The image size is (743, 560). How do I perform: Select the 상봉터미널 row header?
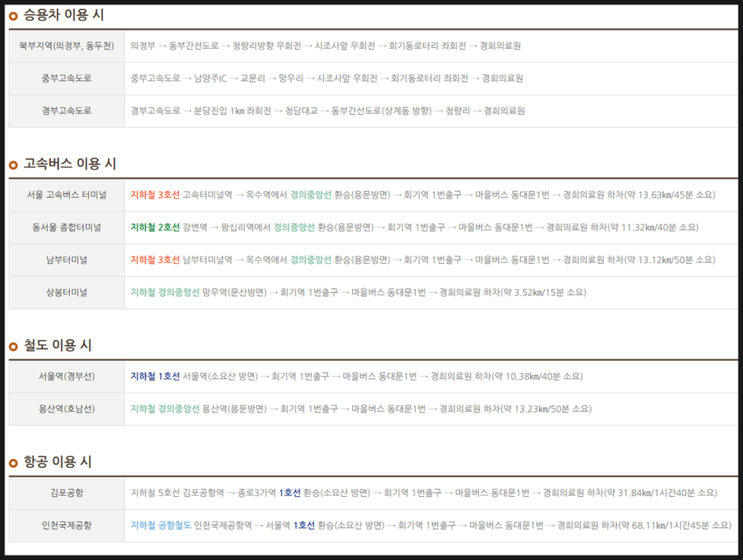(67, 292)
